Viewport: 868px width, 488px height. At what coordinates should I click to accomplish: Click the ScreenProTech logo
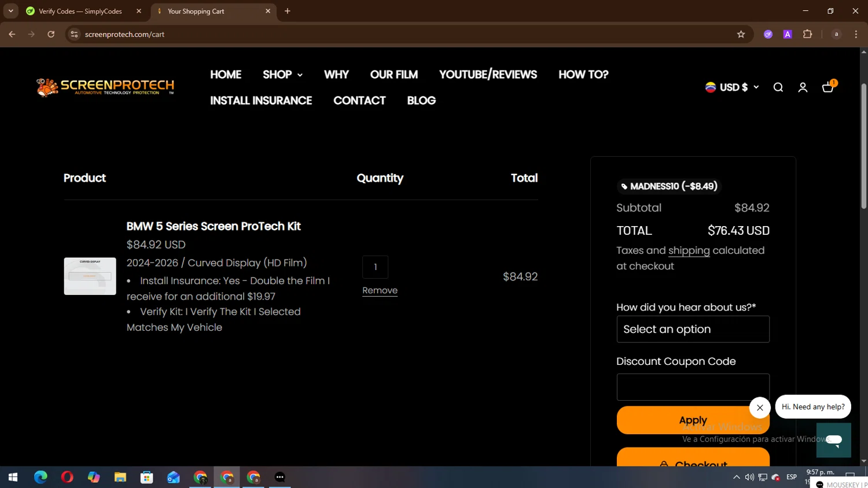pyautogui.click(x=105, y=87)
